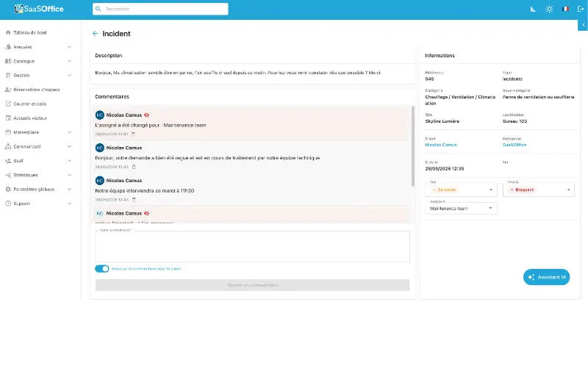Screen dimensions: 588x371
Task: Focus the Votre commentaire text area
Action: (x=252, y=246)
